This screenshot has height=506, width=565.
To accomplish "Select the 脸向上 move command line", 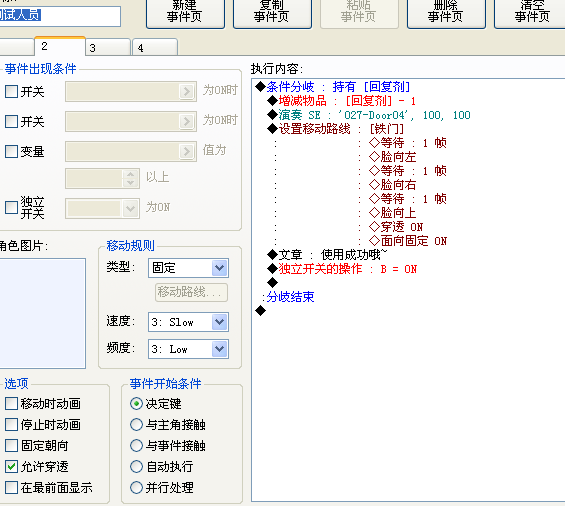I will [393, 213].
